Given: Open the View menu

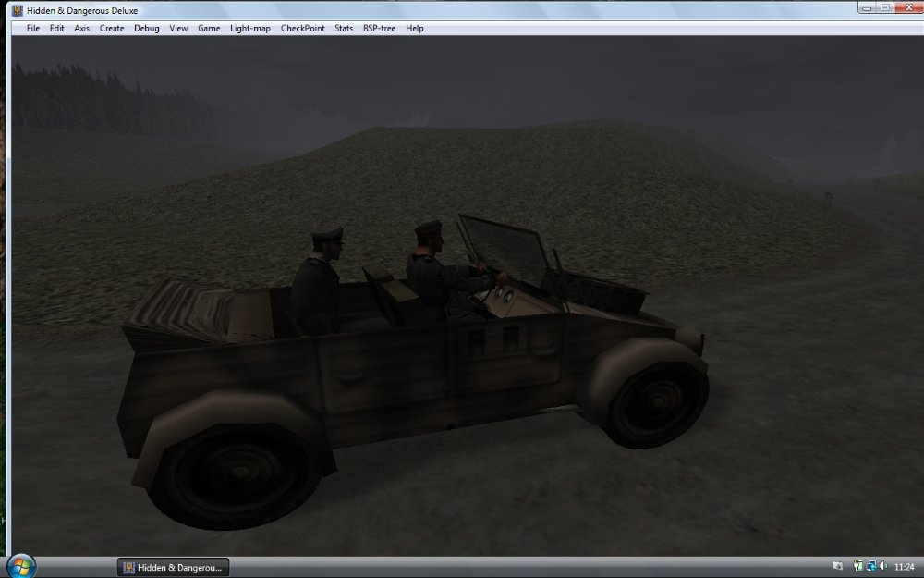Looking at the screenshot, I should click(x=178, y=28).
